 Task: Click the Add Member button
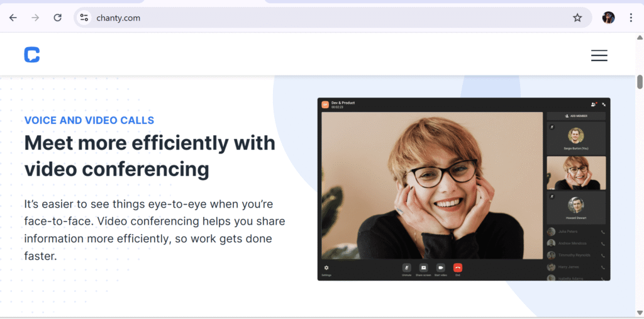(x=576, y=116)
